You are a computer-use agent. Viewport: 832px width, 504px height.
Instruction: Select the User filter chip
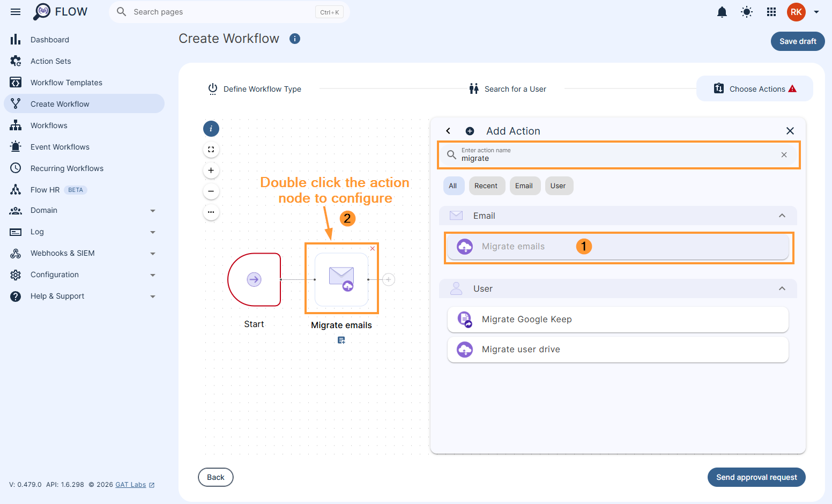pos(558,186)
